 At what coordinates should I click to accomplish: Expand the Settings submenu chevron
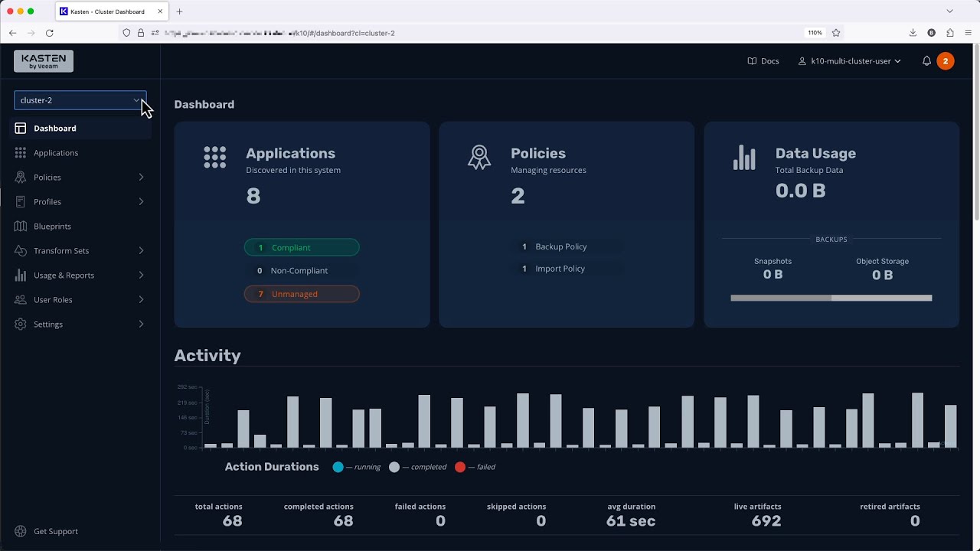[141, 324]
